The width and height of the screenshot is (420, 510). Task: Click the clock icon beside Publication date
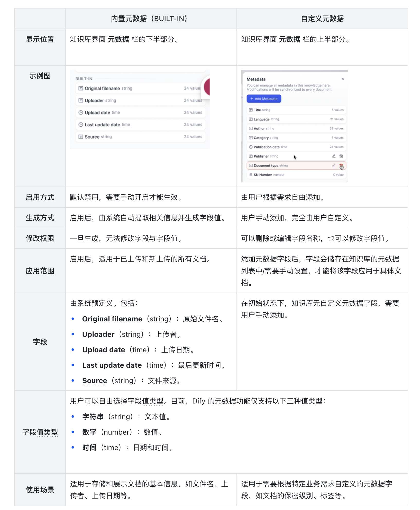click(251, 147)
